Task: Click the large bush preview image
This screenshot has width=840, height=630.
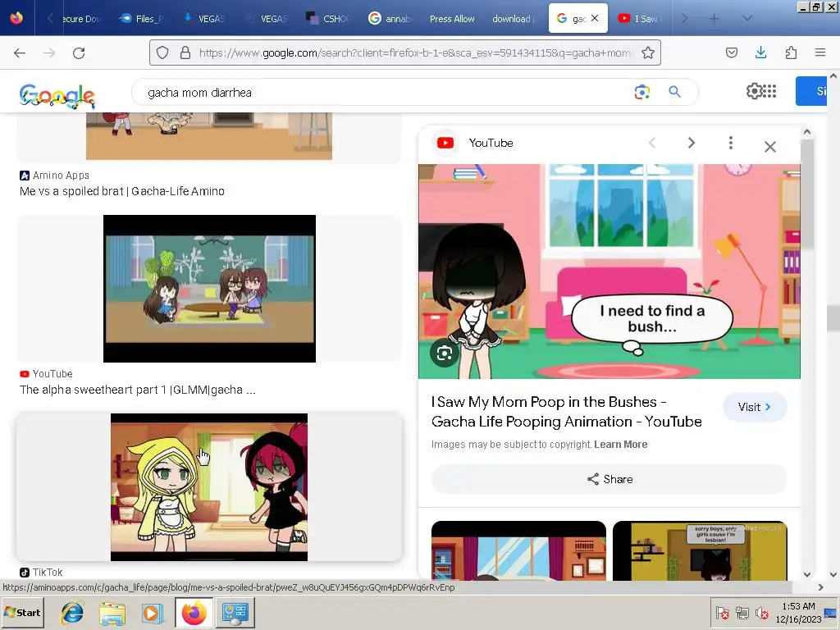Action: click(609, 271)
